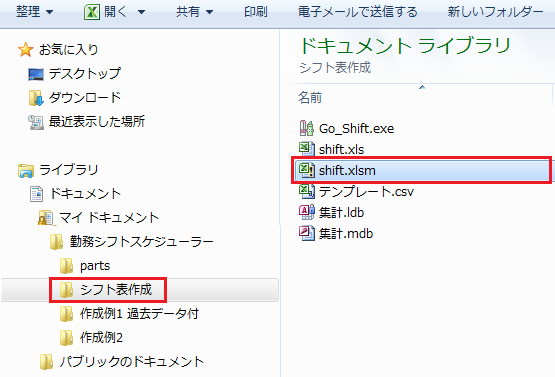Viewport: 555px width, 377px height.
Task: Click the Excel icon beside 開く
Action: (x=92, y=12)
